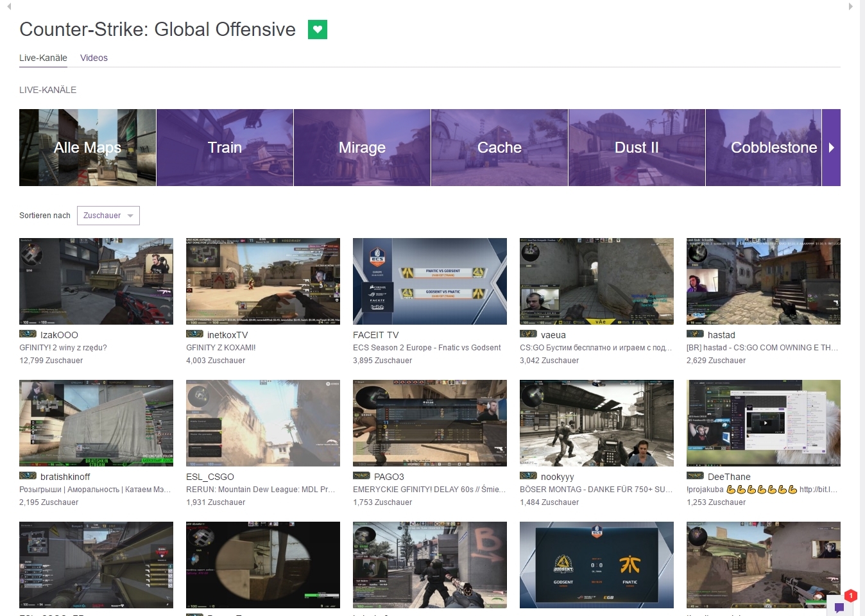The width and height of the screenshot is (865, 616).
Task: Click the CS:GO badge beside inetkoxTV
Action: (194, 334)
